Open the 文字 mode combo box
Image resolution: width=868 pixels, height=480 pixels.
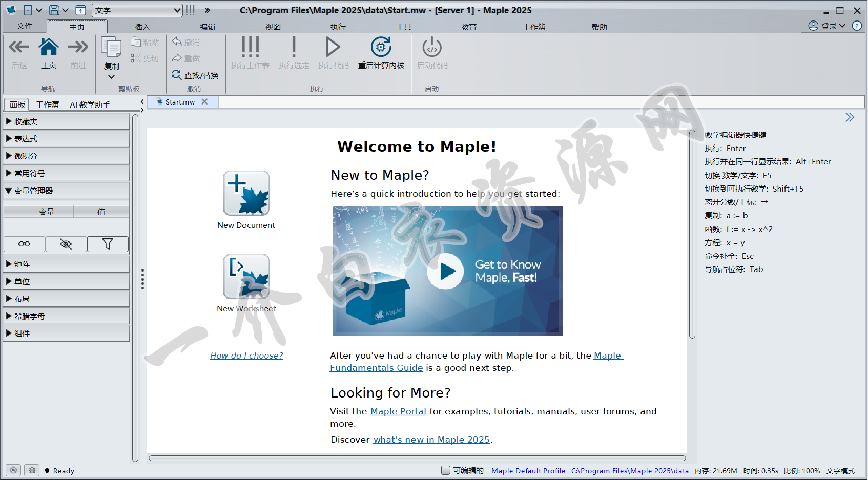[x=137, y=10]
